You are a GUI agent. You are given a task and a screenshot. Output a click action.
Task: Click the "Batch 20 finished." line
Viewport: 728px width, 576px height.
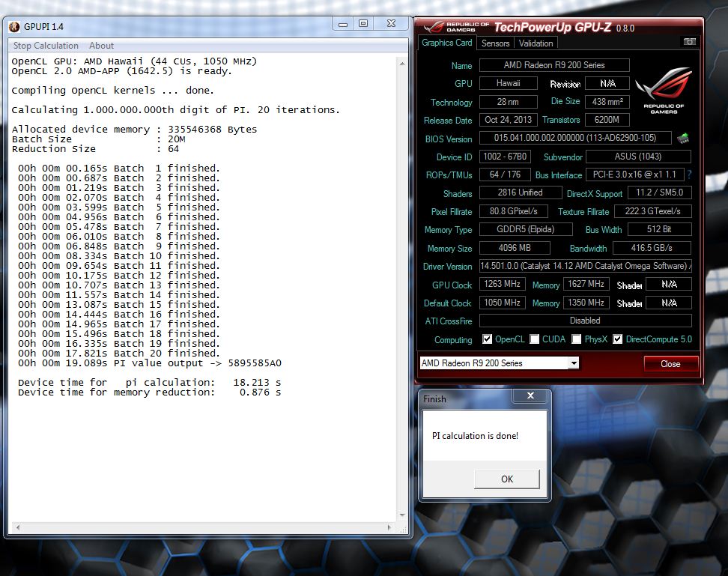119,354
